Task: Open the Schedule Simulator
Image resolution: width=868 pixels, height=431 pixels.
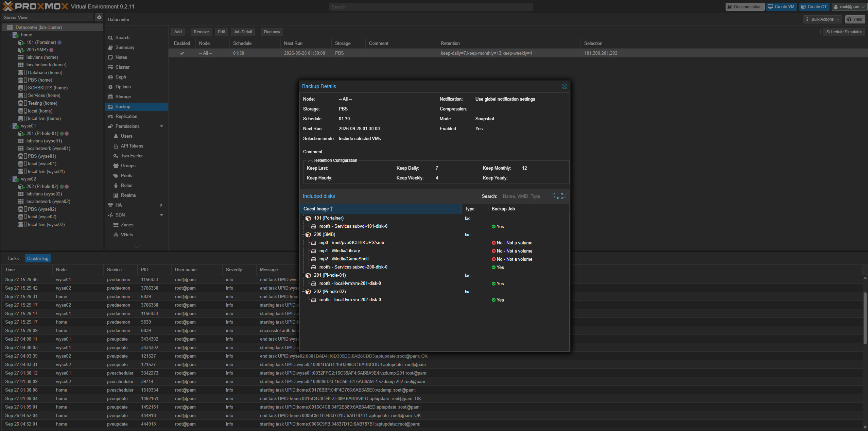Action: [x=844, y=32]
